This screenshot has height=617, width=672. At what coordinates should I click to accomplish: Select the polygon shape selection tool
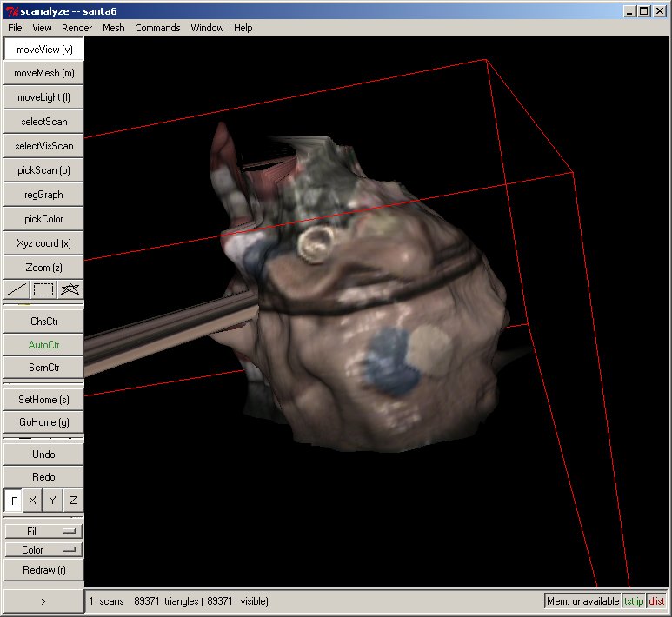70,289
